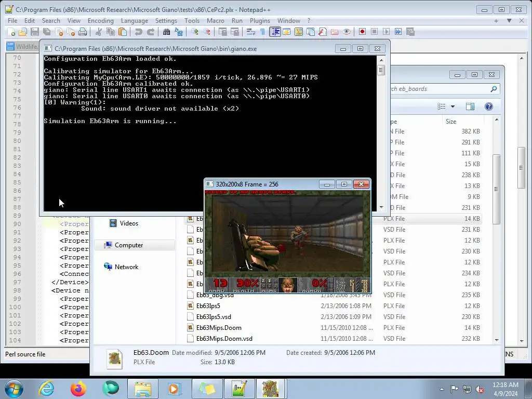This screenshot has width=532, height=399.
Task: Open the Language menu
Action: click(x=135, y=21)
